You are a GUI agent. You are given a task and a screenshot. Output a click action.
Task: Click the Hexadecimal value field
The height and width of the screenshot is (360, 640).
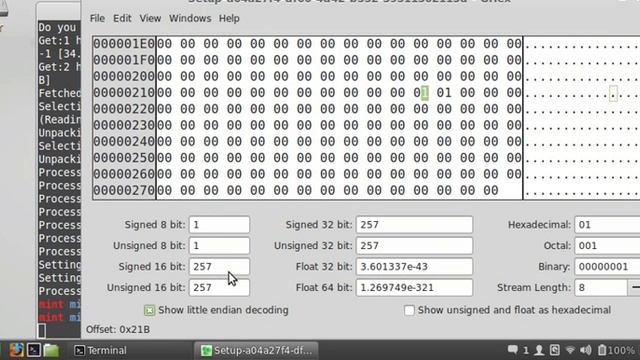607,225
